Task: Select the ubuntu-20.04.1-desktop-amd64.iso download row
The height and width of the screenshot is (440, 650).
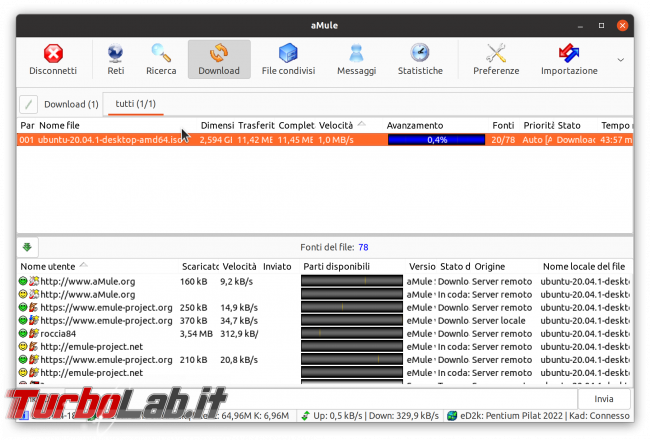Action: tap(325, 140)
